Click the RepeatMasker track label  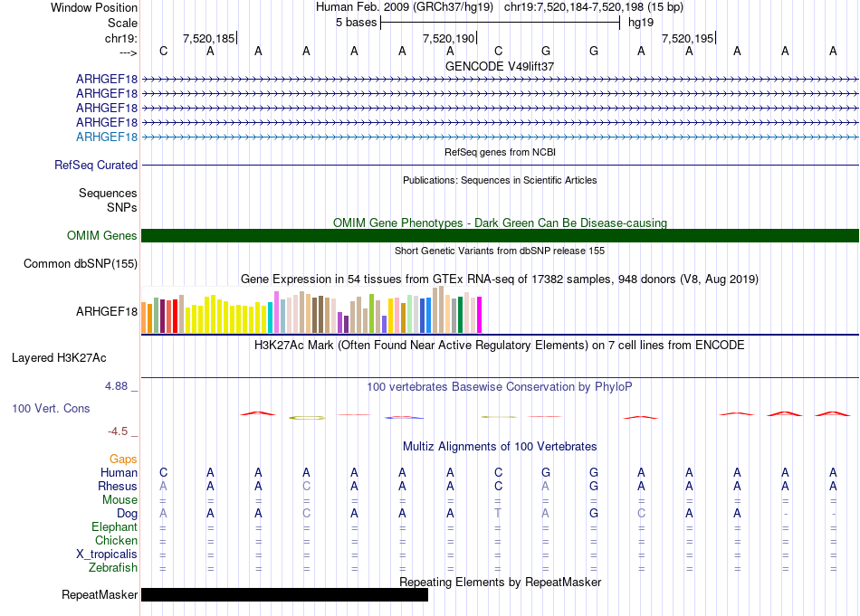pyautogui.click(x=100, y=595)
